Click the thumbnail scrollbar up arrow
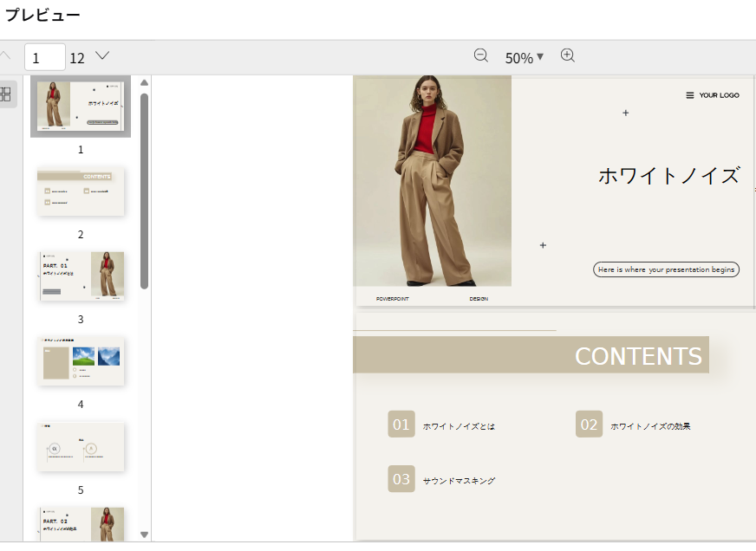The width and height of the screenshot is (756, 551). pos(144,83)
